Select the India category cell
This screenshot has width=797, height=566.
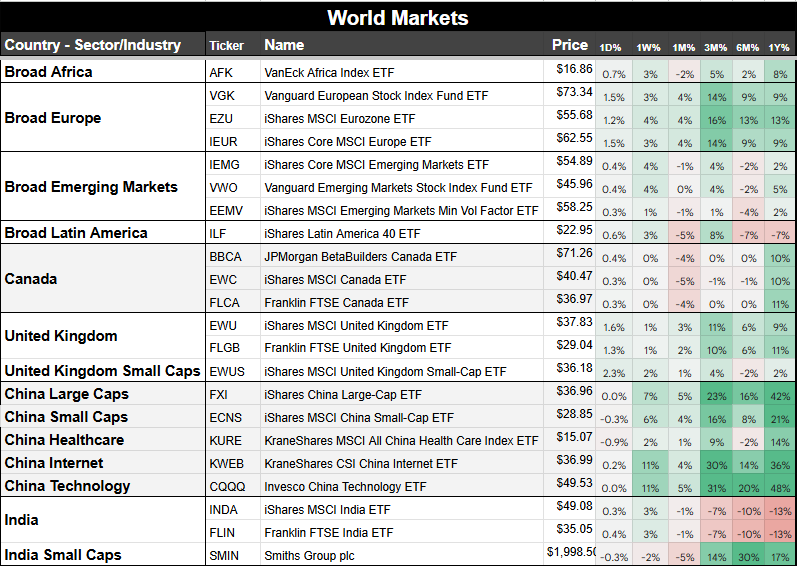pyautogui.click(x=103, y=520)
